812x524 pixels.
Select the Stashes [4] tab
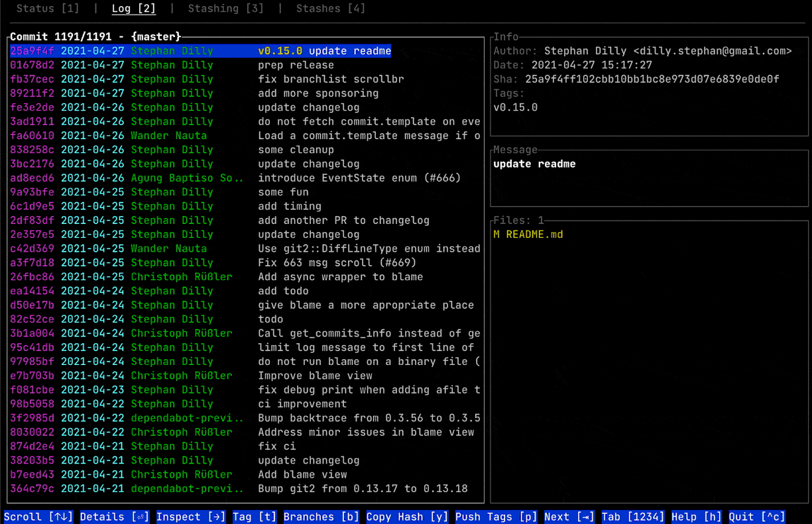click(331, 9)
